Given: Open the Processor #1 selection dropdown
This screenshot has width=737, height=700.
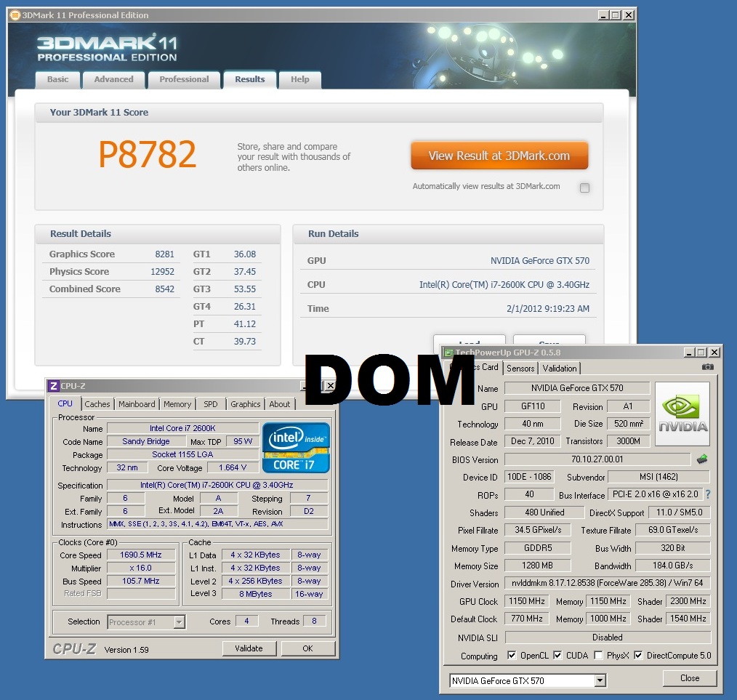Looking at the screenshot, I should [179, 621].
